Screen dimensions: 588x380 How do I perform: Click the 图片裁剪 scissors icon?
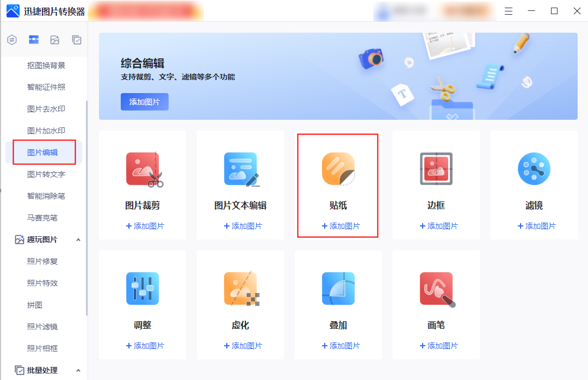tap(143, 169)
